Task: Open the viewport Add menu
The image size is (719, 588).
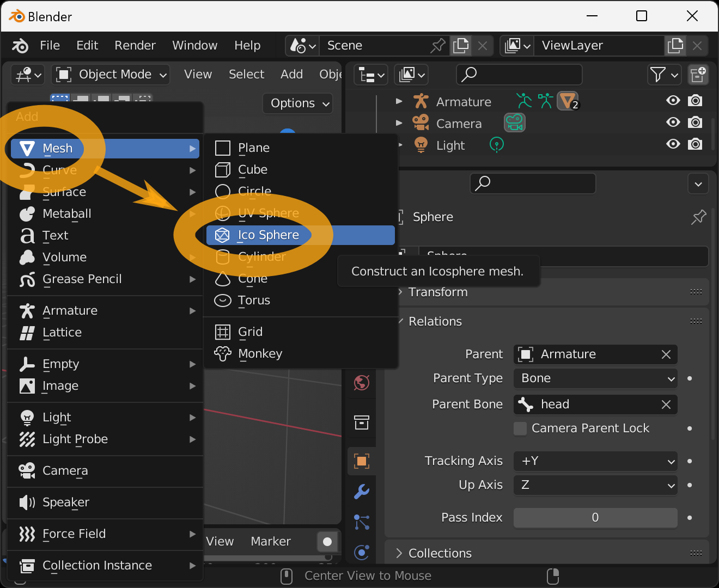Action: (291, 75)
